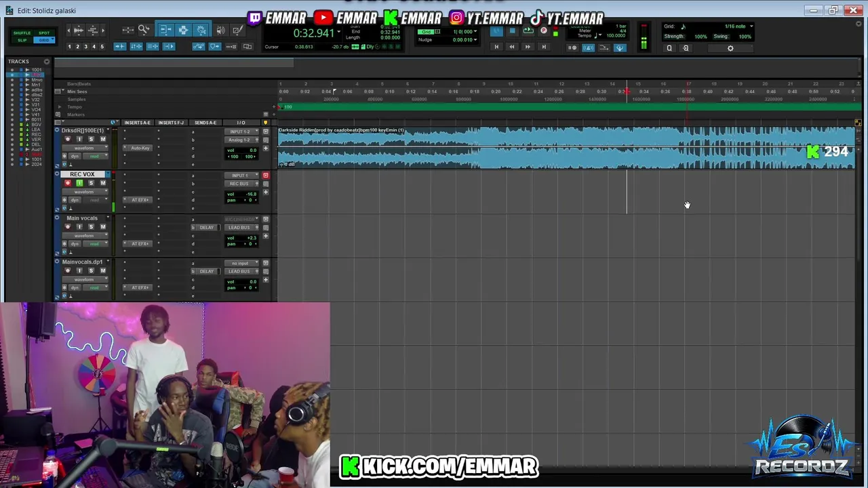Open Main vocals automation read selector

(x=95, y=243)
